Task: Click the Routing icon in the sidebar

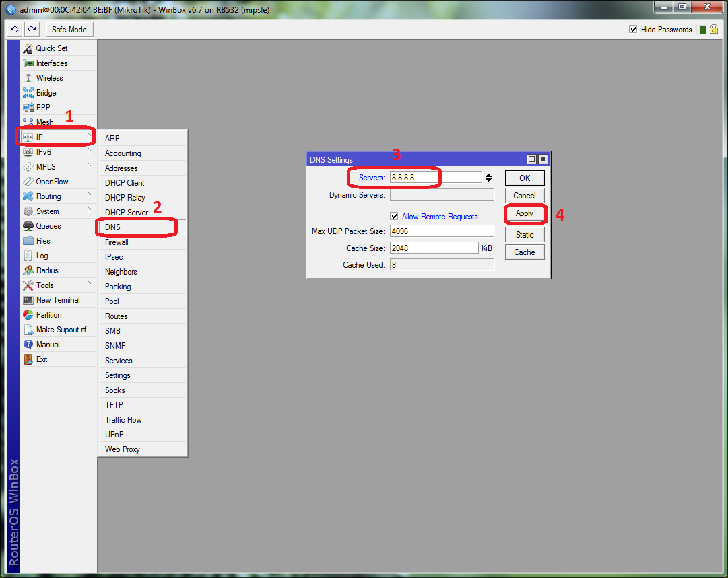Action: (28, 196)
